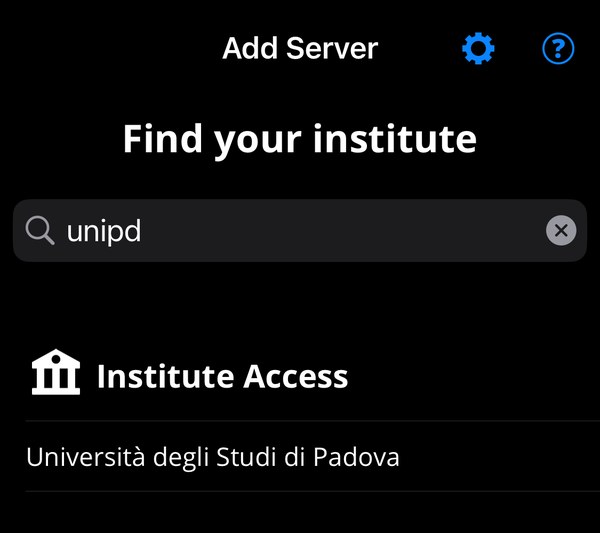The height and width of the screenshot is (533, 600).
Task: Clear the search text with the X icon
Action: click(561, 231)
